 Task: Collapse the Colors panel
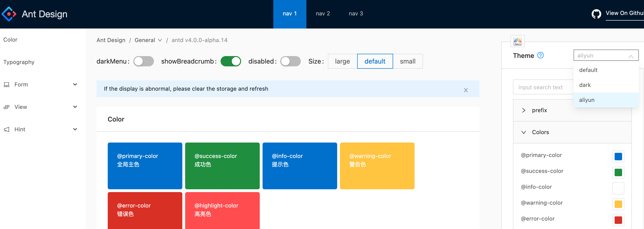pos(572,132)
